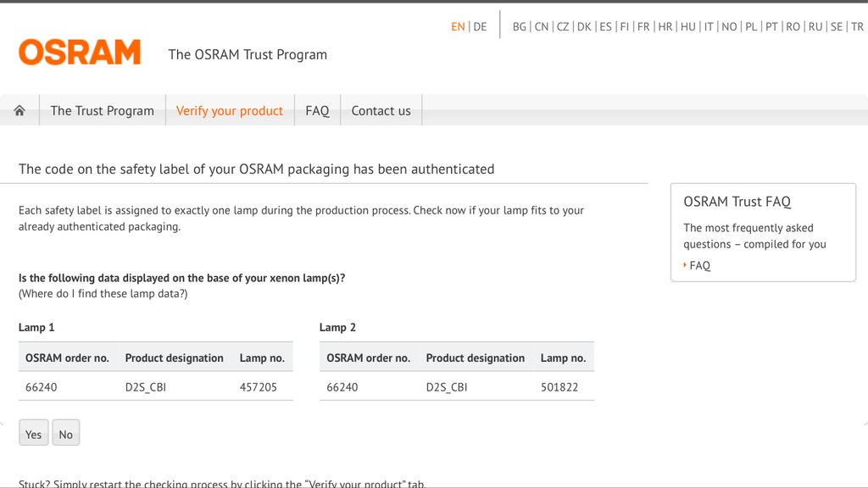868x488 pixels.
Task: Reject lamp data with No button
Action: click(66, 433)
